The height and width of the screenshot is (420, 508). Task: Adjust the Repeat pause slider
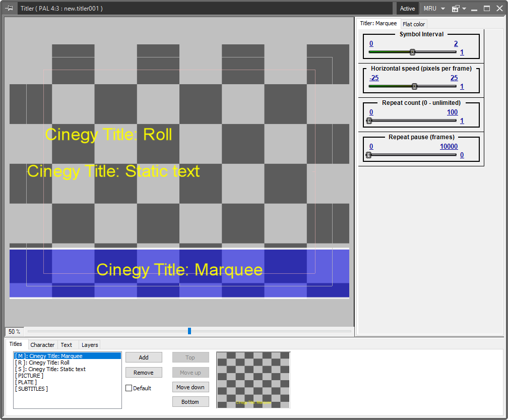point(368,155)
